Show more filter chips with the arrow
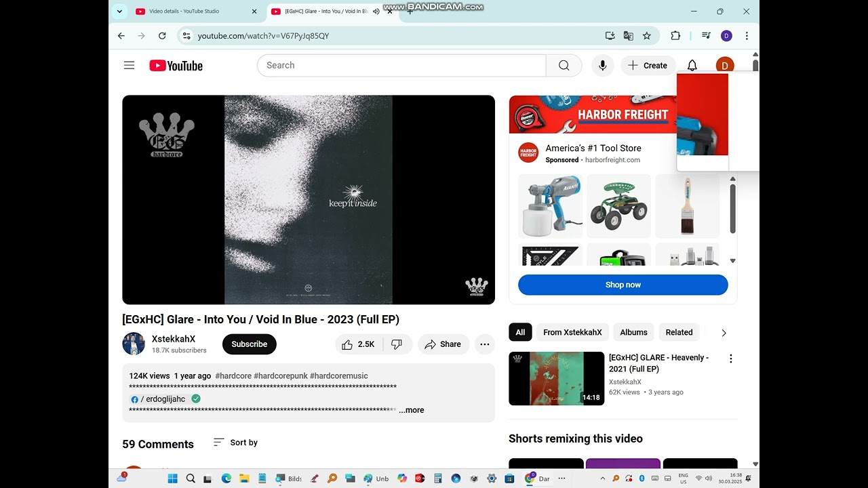The width and height of the screenshot is (868, 488). pyautogui.click(x=724, y=333)
